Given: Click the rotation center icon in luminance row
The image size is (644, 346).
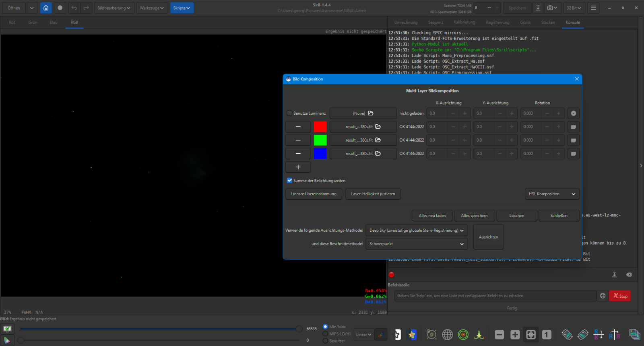Looking at the screenshot, I should [x=574, y=113].
